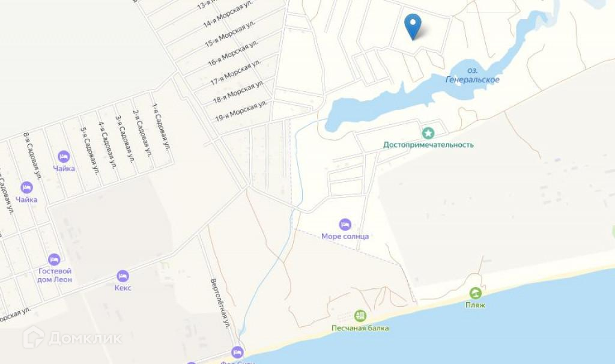Open the Песчаная балка camping icon
Viewport: 615px width, 364px height.
[x=360, y=316]
